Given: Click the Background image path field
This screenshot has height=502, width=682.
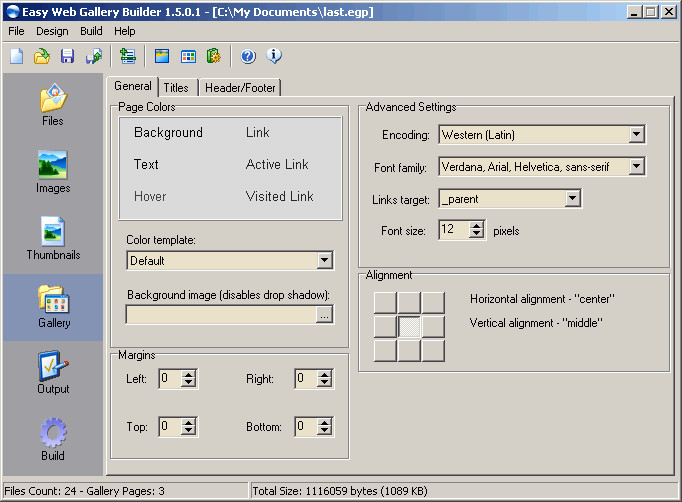Looking at the screenshot, I should point(221,315).
